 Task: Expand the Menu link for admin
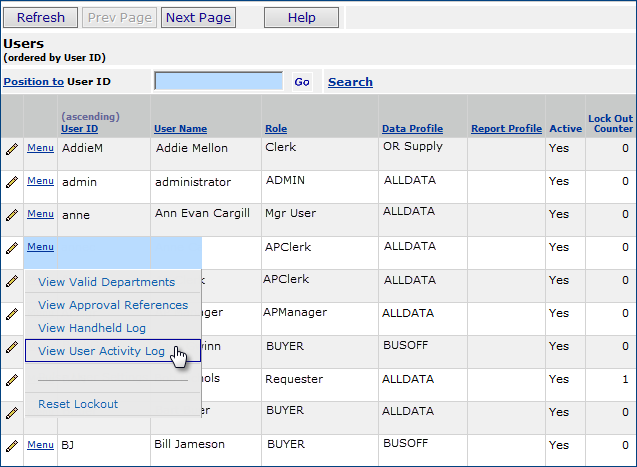(40, 181)
